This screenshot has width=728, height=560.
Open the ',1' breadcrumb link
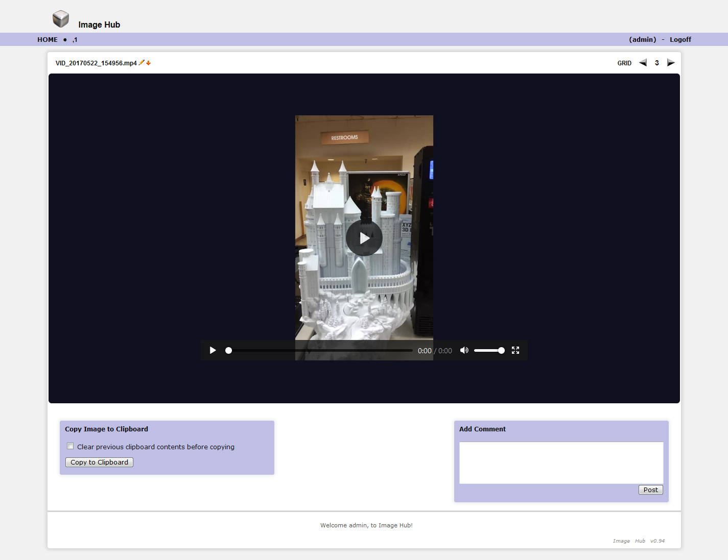click(x=75, y=40)
